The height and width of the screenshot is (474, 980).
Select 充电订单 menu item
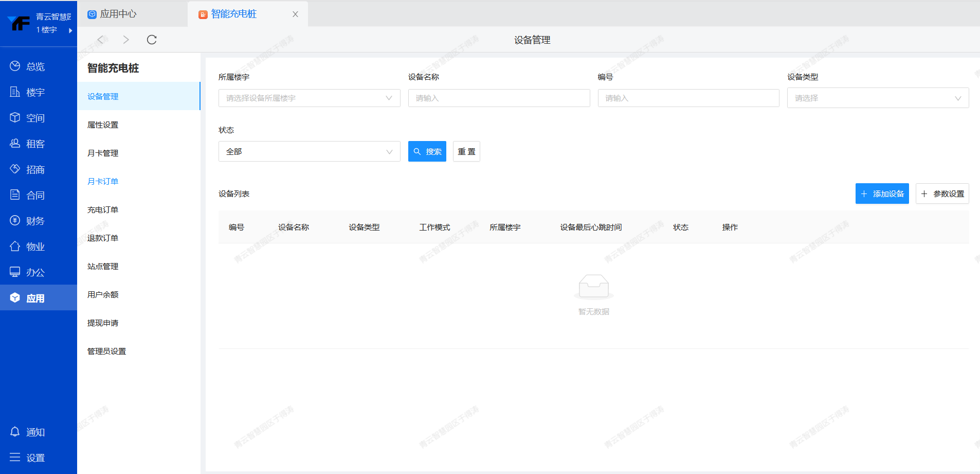[x=103, y=210]
